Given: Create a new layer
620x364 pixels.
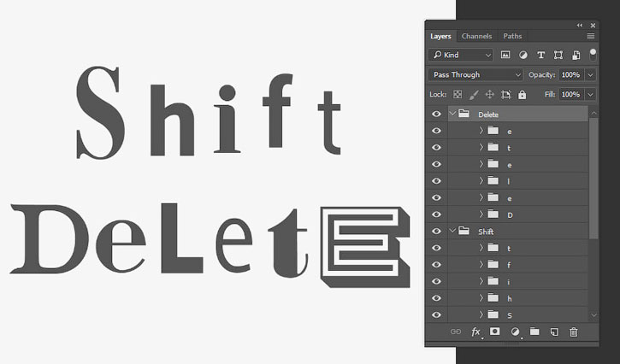Looking at the screenshot, I should [554, 332].
